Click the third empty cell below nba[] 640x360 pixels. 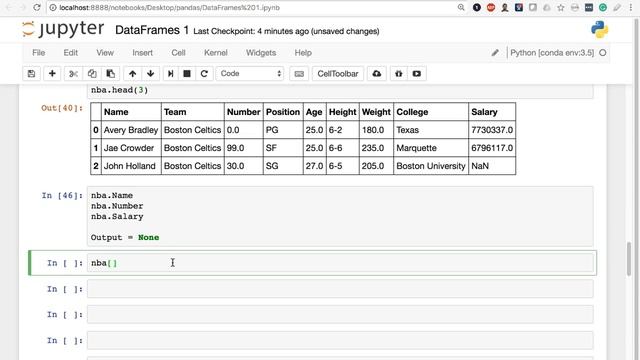point(340,340)
